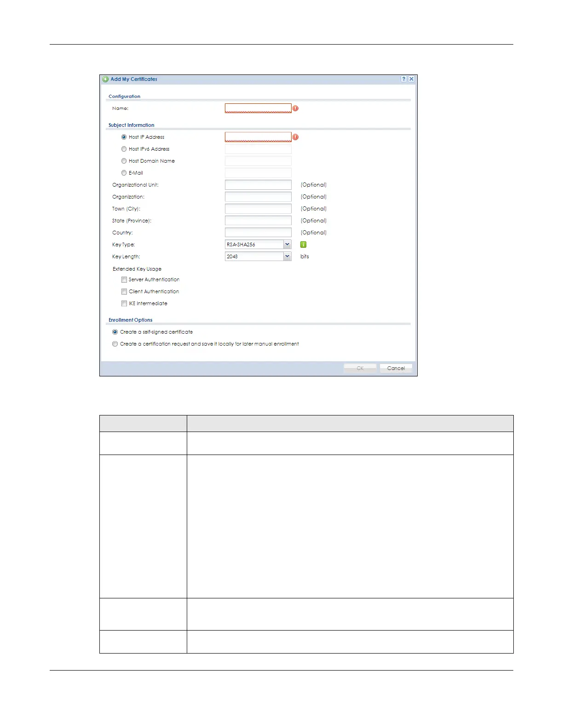Click the warning icon beside Host IP Address
The width and height of the screenshot is (563, 728).
(x=295, y=137)
